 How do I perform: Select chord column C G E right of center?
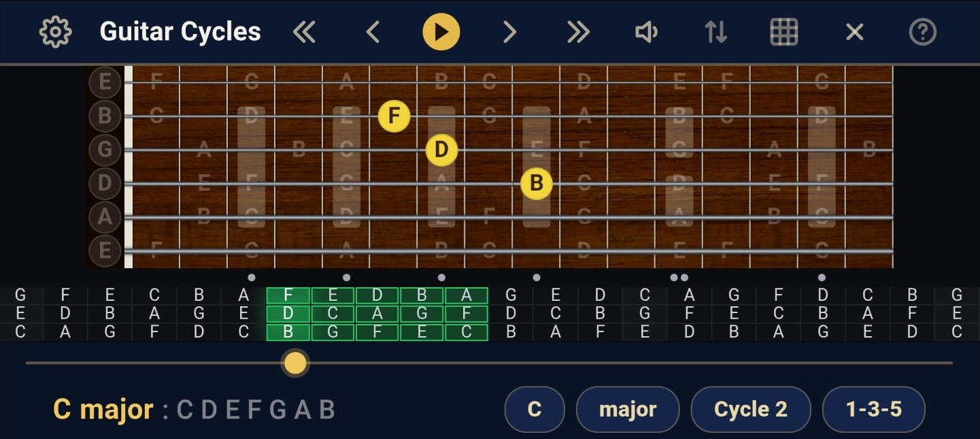coord(645,314)
